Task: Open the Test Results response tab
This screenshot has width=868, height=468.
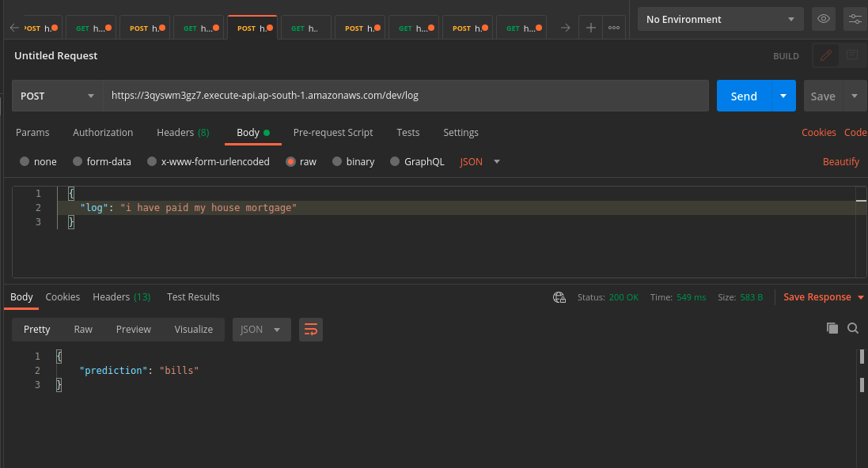Action: click(193, 297)
